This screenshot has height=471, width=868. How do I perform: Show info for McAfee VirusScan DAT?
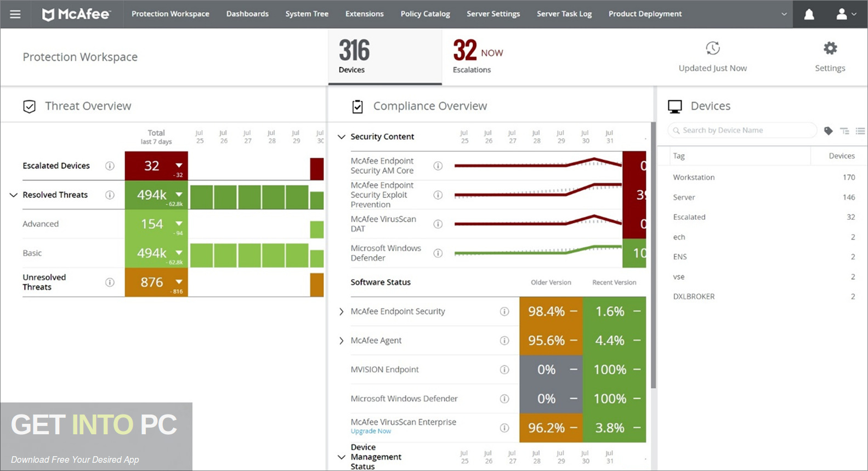point(438,224)
